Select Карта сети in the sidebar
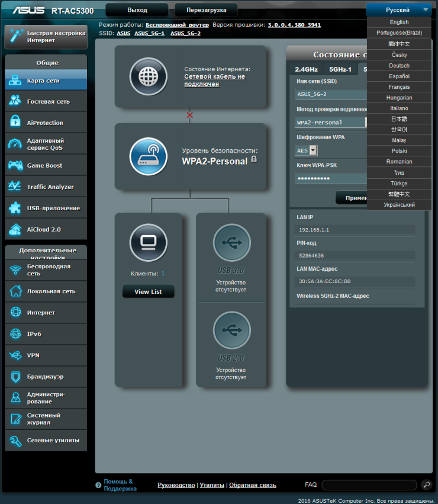This screenshot has width=438, height=504. tap(46, 81)
